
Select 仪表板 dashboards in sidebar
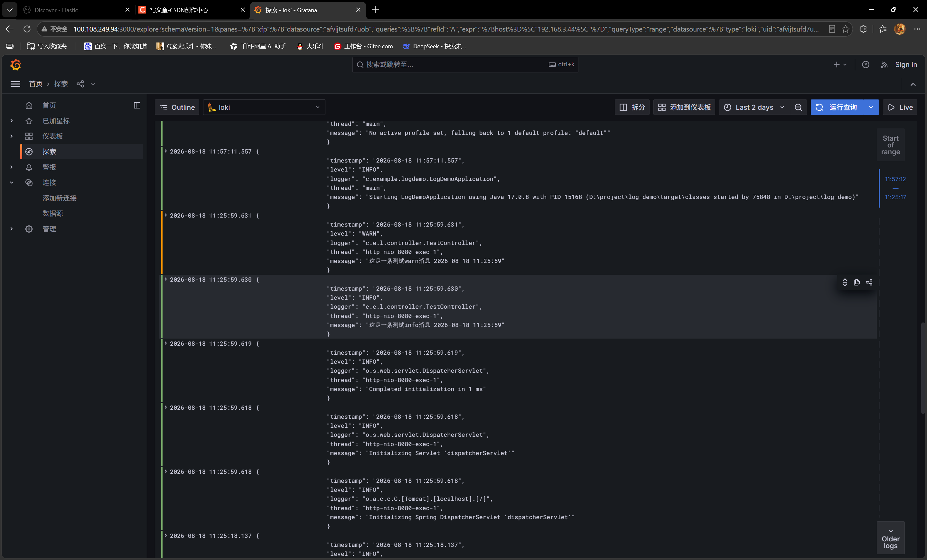tap(52, 136)
